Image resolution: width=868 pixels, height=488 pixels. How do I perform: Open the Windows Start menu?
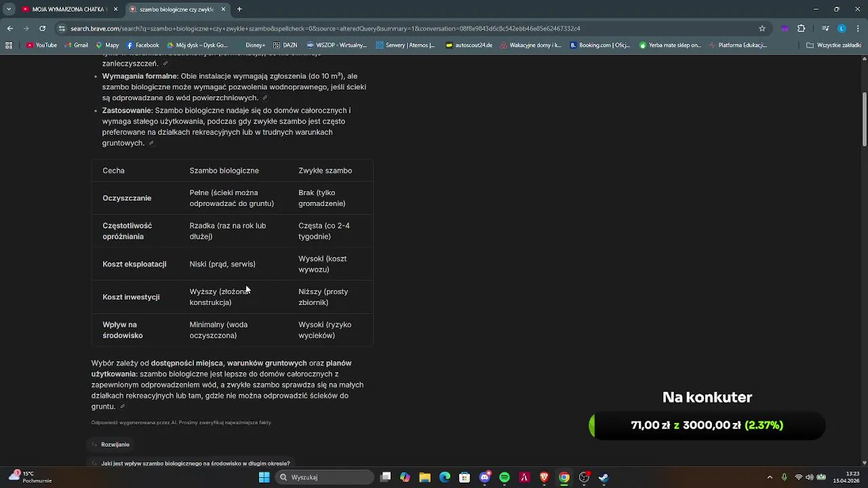pyautogui.click(x=264, y=477)
